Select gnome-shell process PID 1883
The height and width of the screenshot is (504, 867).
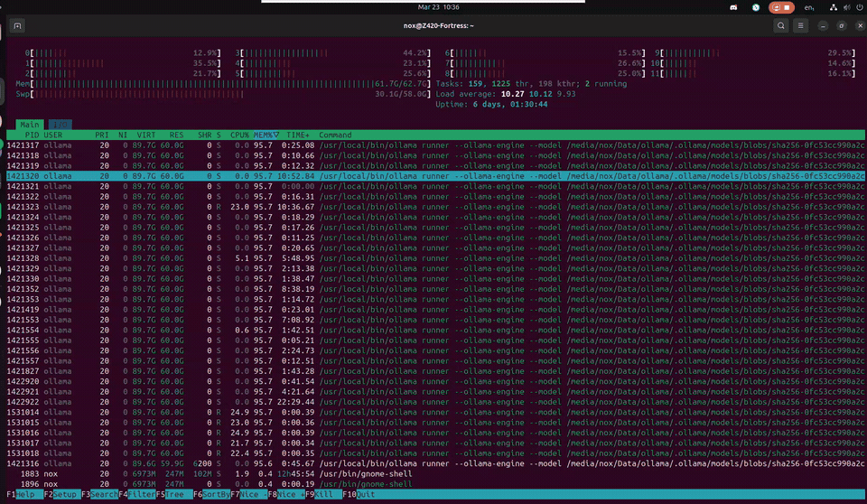[x=435, y=474]
